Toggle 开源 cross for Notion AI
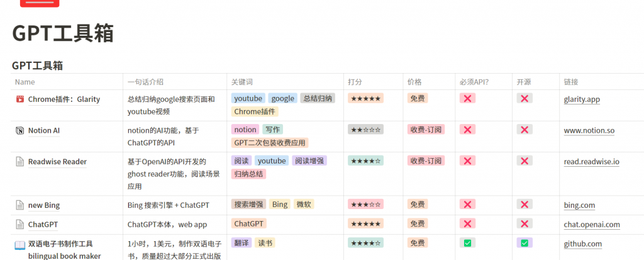 pos(525,130)
